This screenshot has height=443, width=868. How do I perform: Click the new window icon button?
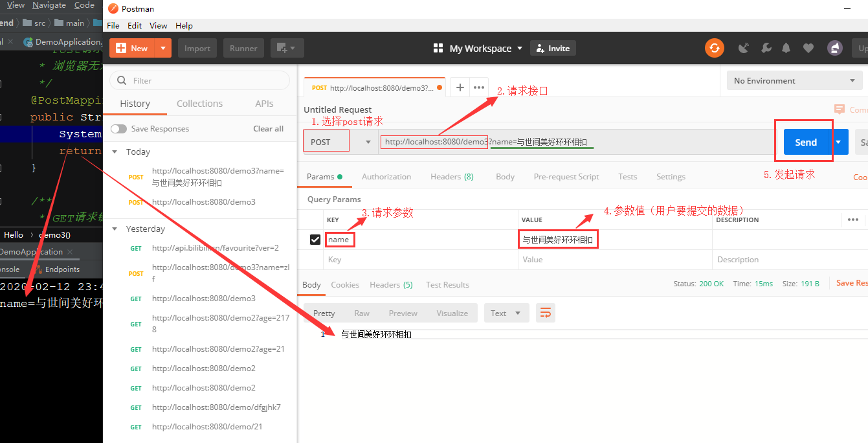(286, 48)
